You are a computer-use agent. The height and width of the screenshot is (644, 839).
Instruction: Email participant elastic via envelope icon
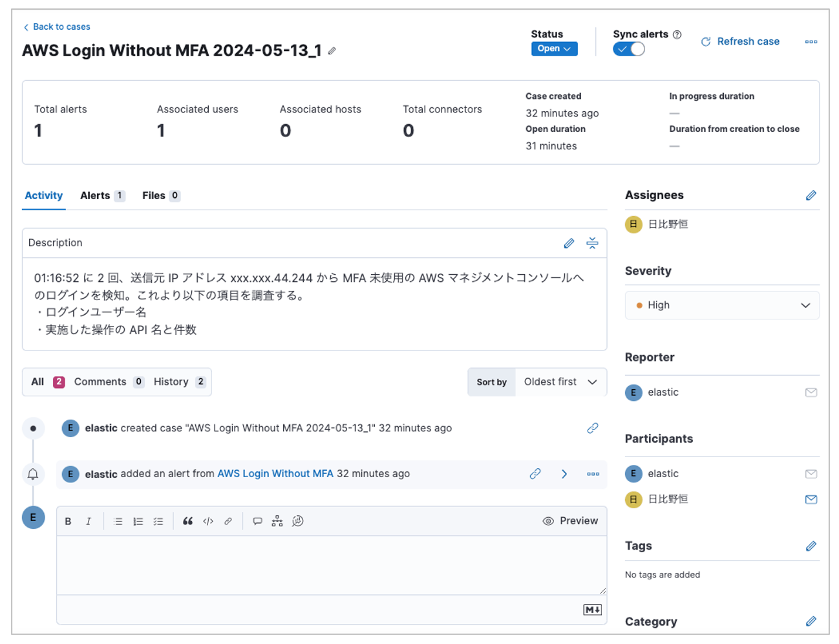tap(811, 474)
